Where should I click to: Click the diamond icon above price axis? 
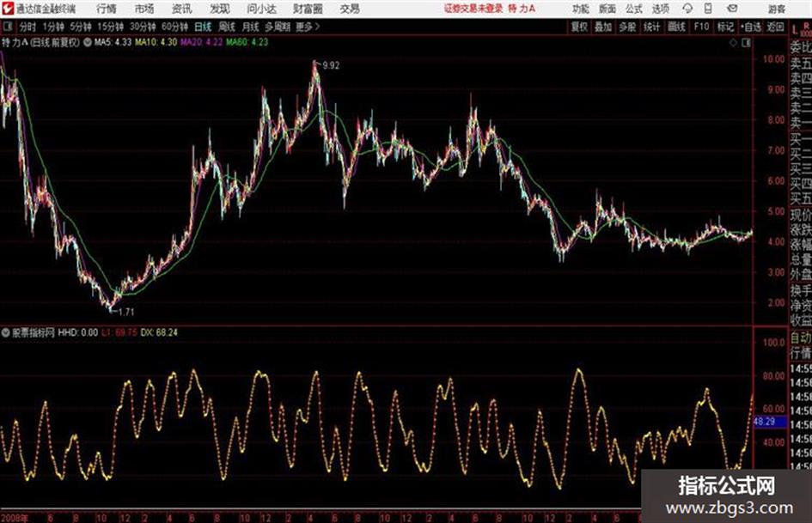(733, 43)
